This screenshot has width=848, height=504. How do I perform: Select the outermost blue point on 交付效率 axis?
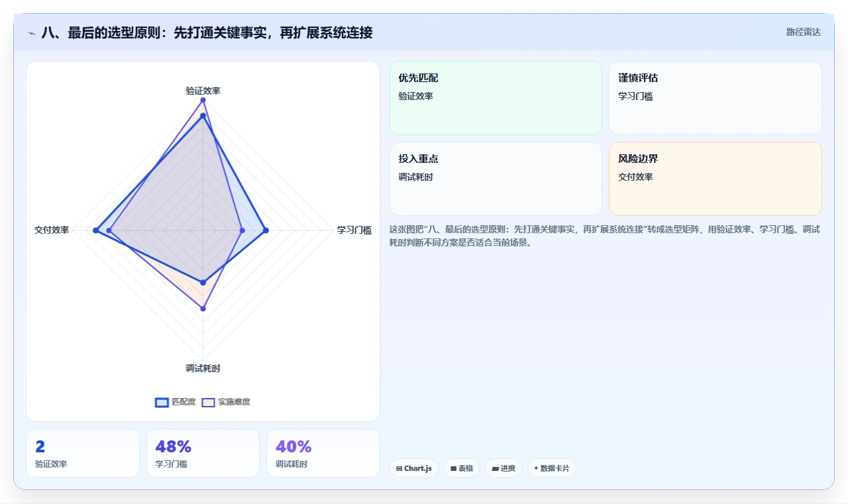[x=95, y=230]
